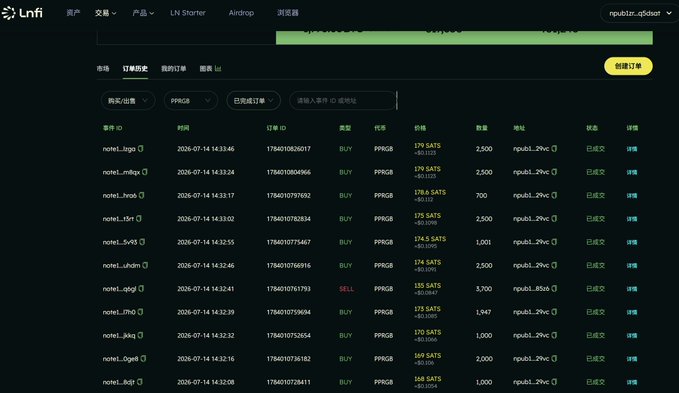Screen dimensions: 679x393
Task: Click the red SELL type label
Action: 346,289
